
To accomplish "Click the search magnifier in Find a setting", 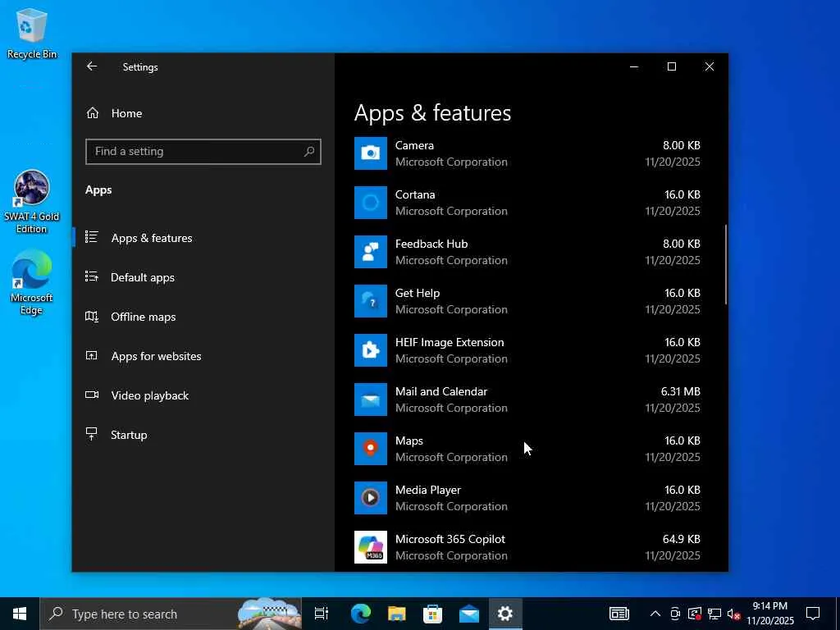I will [x=309, y=152].
